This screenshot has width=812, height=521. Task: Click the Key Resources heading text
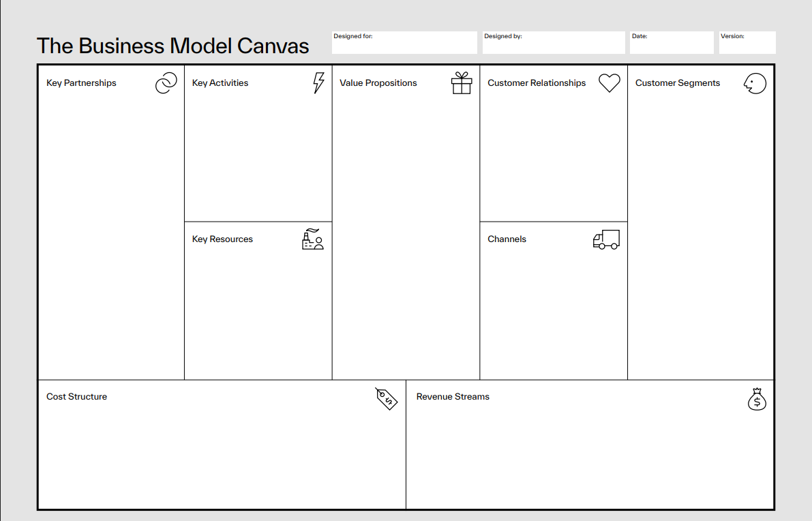(222, 239)
